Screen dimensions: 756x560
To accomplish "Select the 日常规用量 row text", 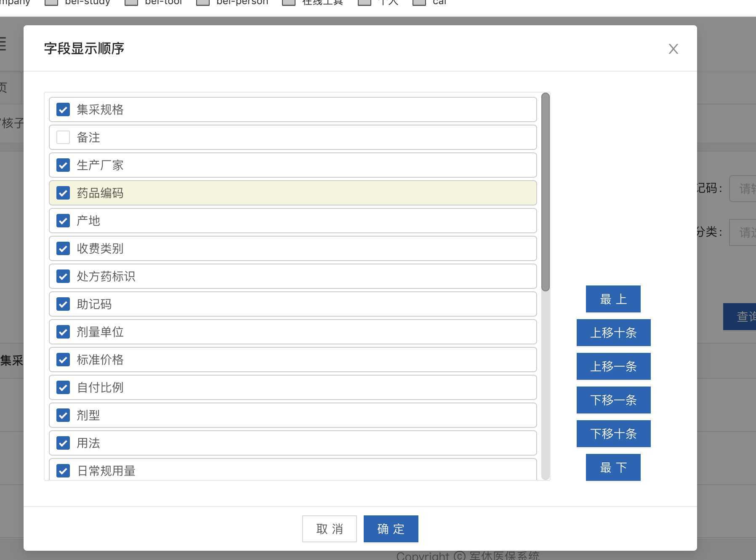I will click(106, 471).
